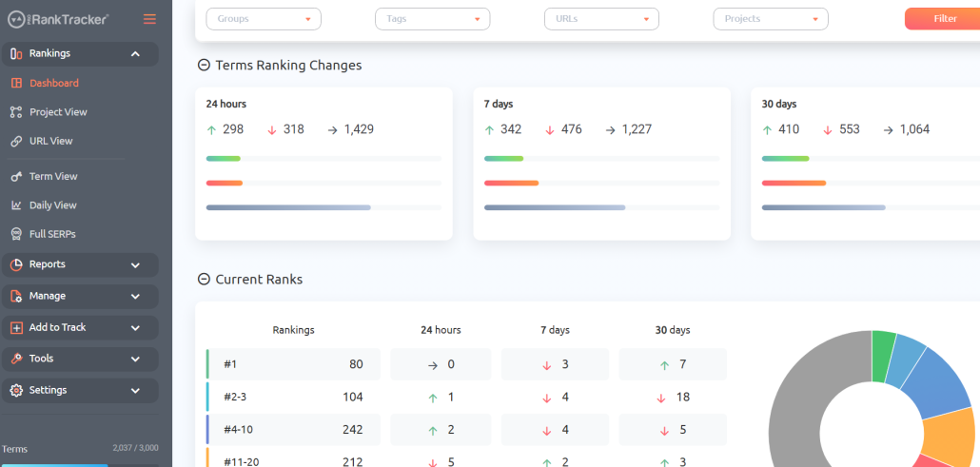Click the Terms usage 2,037 / 3,000
The width and height of the screenshot is (980, 467).
pos(136,448)
